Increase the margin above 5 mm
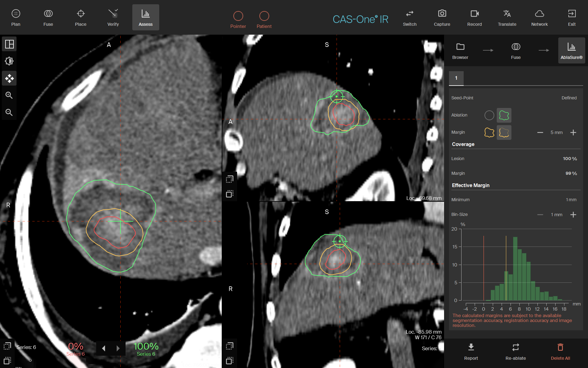 [573, 132]
